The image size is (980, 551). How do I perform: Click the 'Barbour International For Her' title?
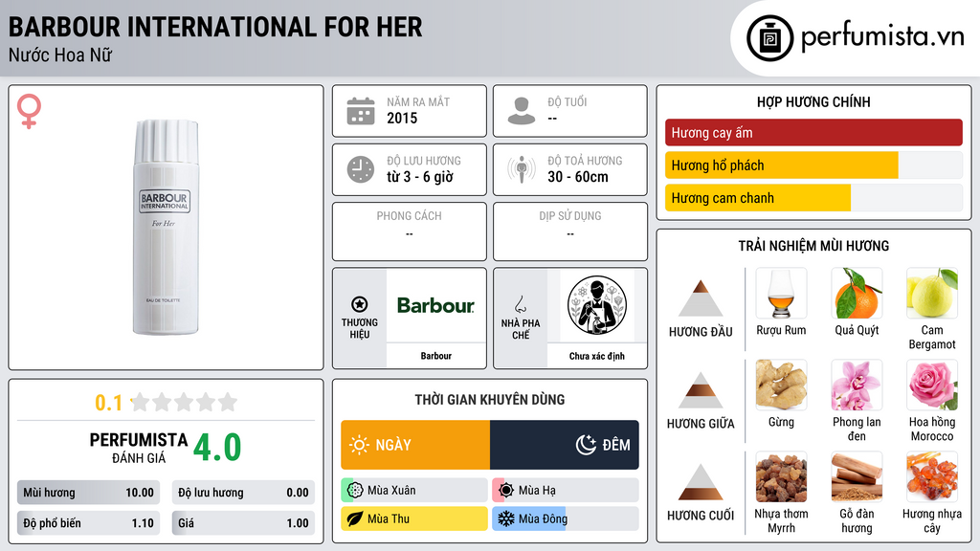click(x=215, y=27)
